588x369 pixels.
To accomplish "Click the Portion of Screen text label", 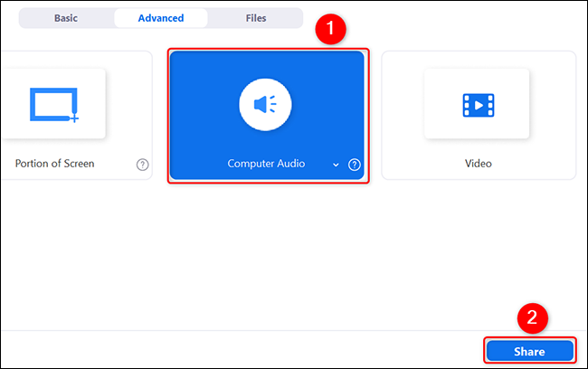I will pos(55,165).
